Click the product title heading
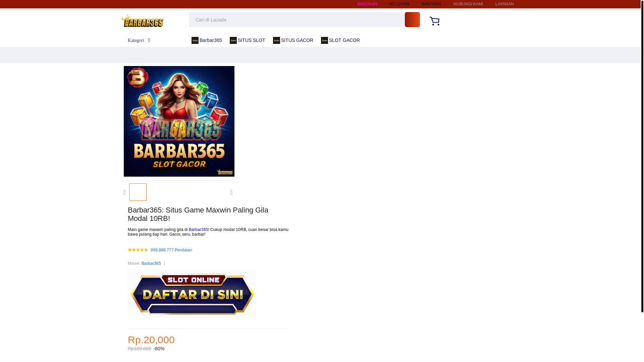The width and height of the screenshot is (644, 362). click(x=198, y=214)
